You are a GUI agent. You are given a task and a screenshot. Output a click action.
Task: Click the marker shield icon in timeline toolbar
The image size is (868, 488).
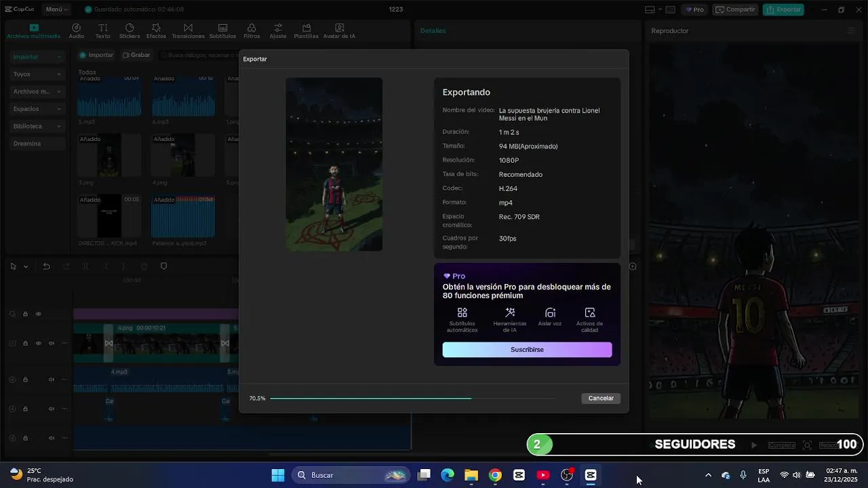pyautogui.click(x=163, y=266)
